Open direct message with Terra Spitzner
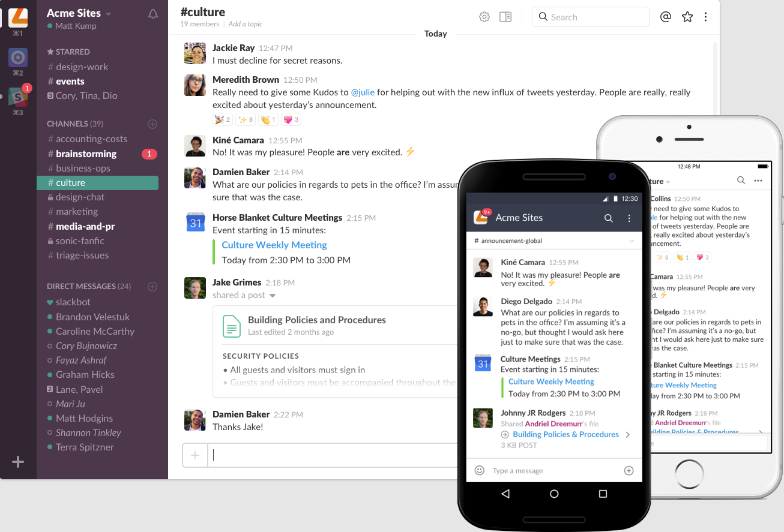This screenshot has height=532, width=784. 85,447
